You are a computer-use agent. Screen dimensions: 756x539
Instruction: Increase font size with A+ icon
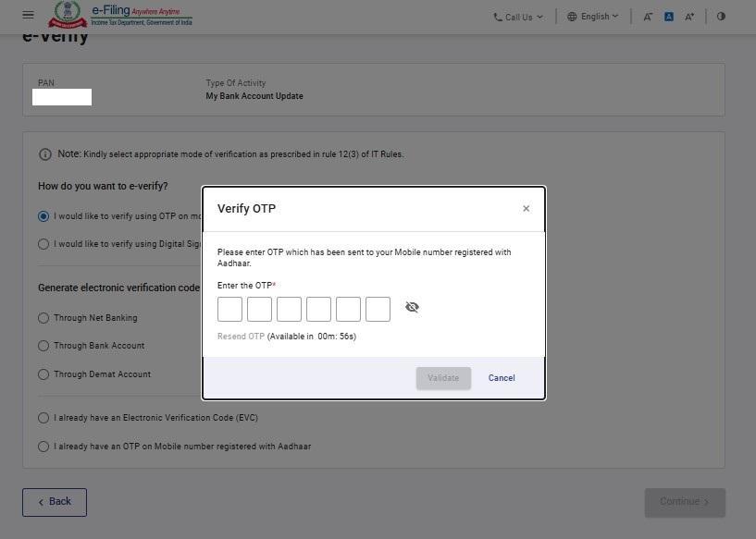689,17
